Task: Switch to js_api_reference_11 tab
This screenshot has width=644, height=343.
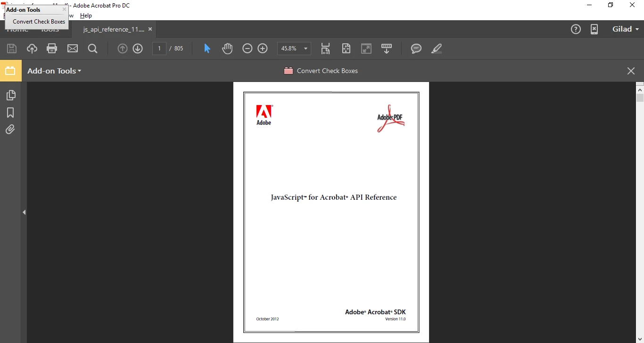Action: tap(114, 29)
